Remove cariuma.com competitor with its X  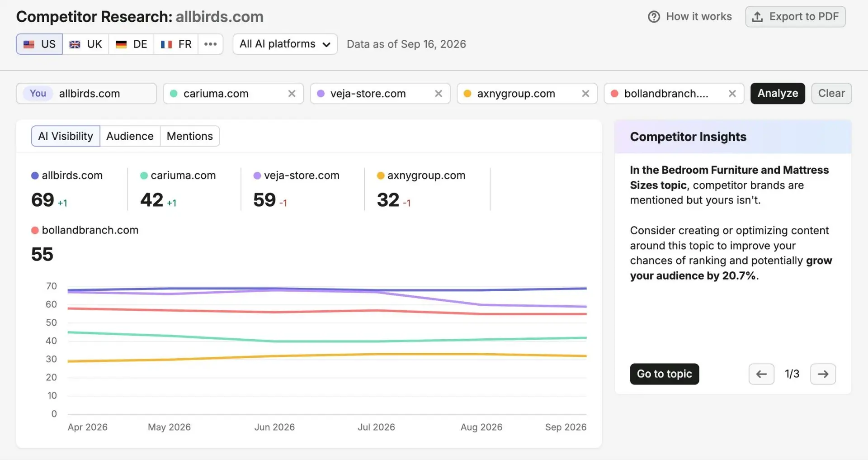[292, 94]
